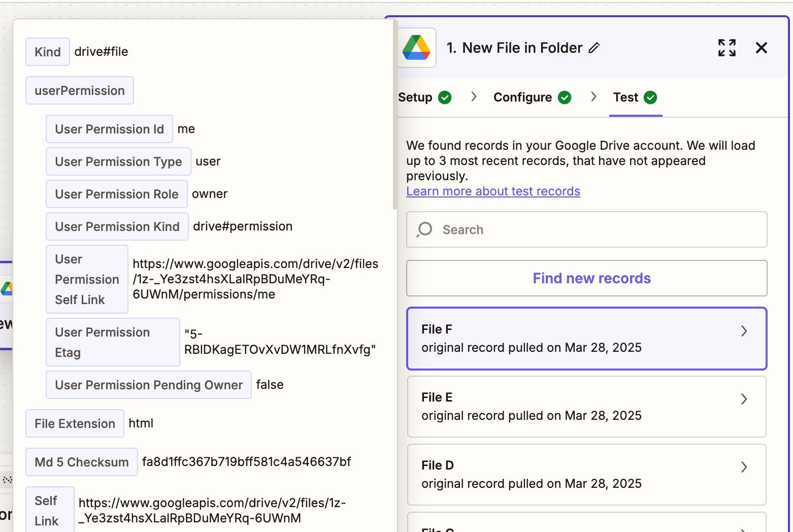Image resolution: width=793 pixels, height=532 pixels.
Task: Switch to the Setup tab
Action: (415, 97)
